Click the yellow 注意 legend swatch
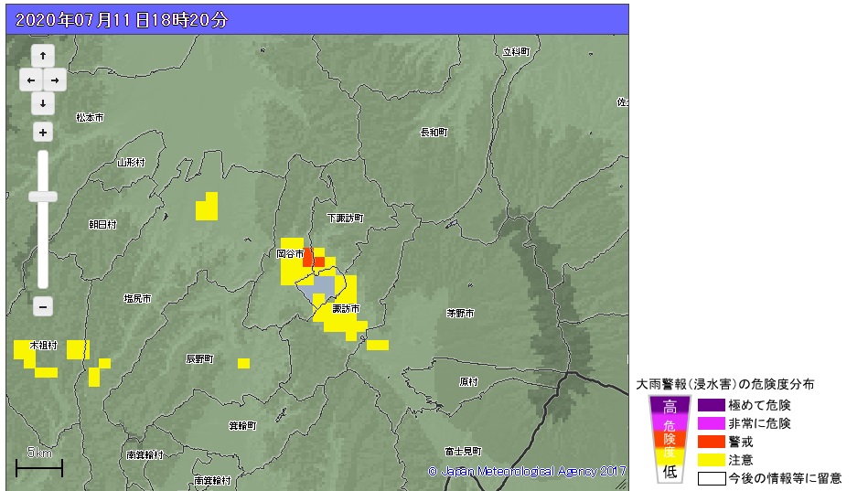This screenshot has height=491, width=868. pyautogui.click(x=711, y=460)
